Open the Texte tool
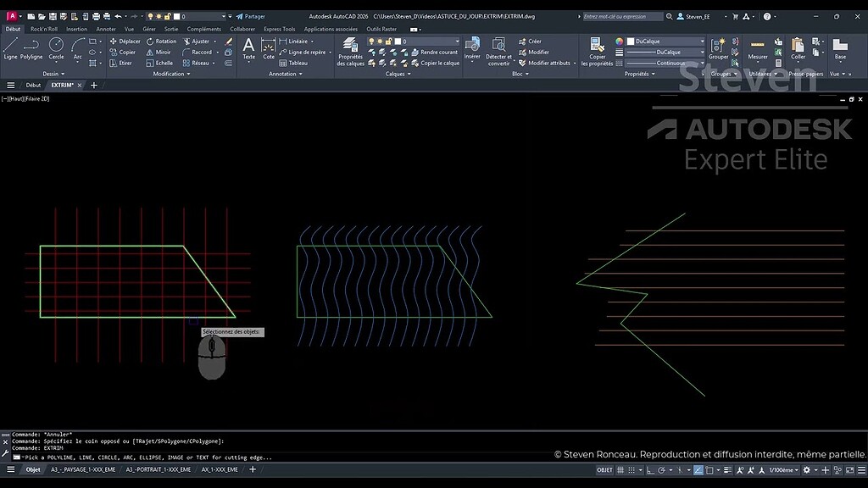This screenshot has width=868, height=488. [248, 49]
